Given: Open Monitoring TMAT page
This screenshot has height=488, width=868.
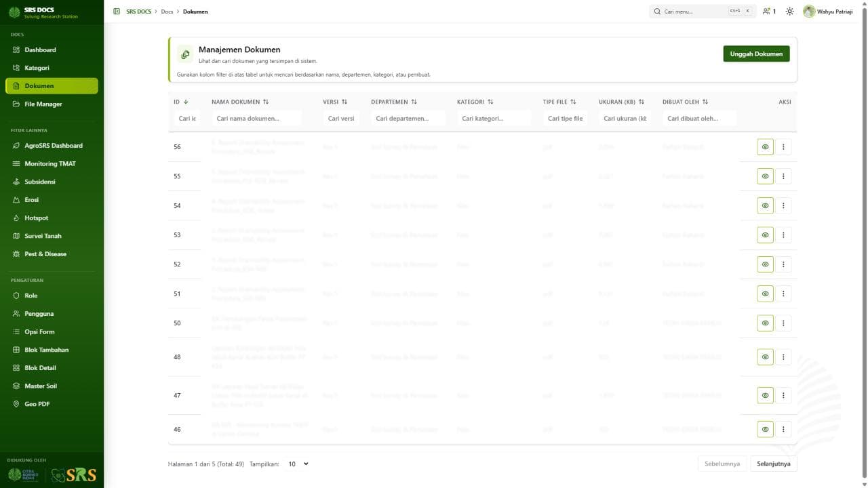Looking at the screenshot, I should coord(52,163).
